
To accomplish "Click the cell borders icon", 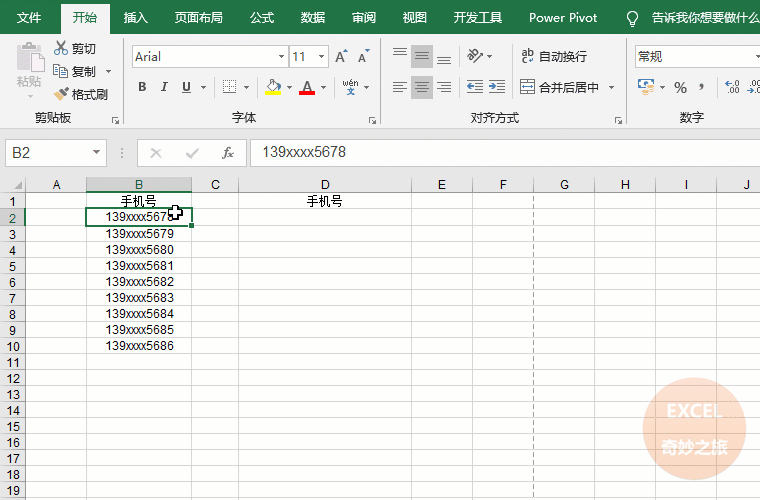I will pyautogui.click(x=229, y=87).
